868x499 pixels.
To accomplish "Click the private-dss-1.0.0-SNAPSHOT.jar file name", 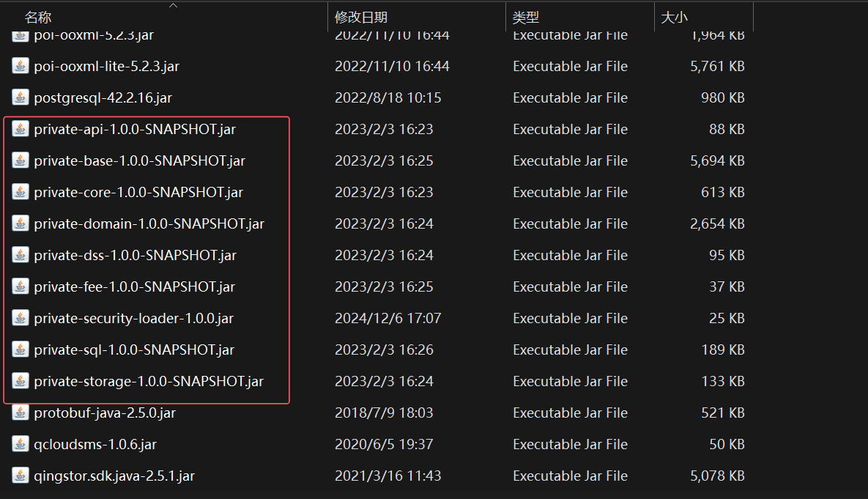I will tap(135, 255).
